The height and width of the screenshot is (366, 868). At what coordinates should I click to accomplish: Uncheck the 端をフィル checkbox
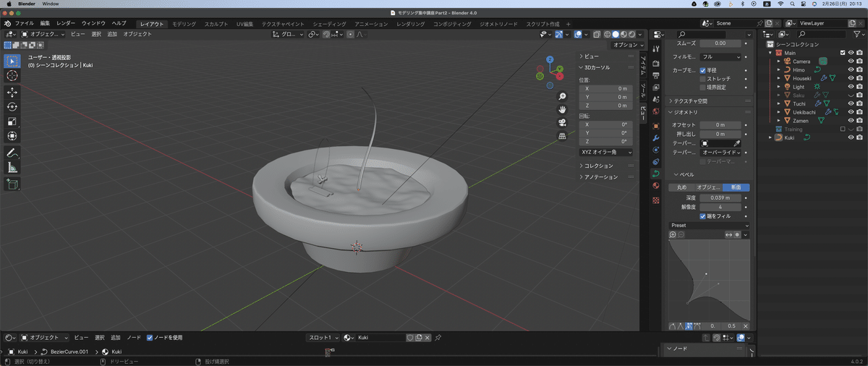[x=702, y=216]
